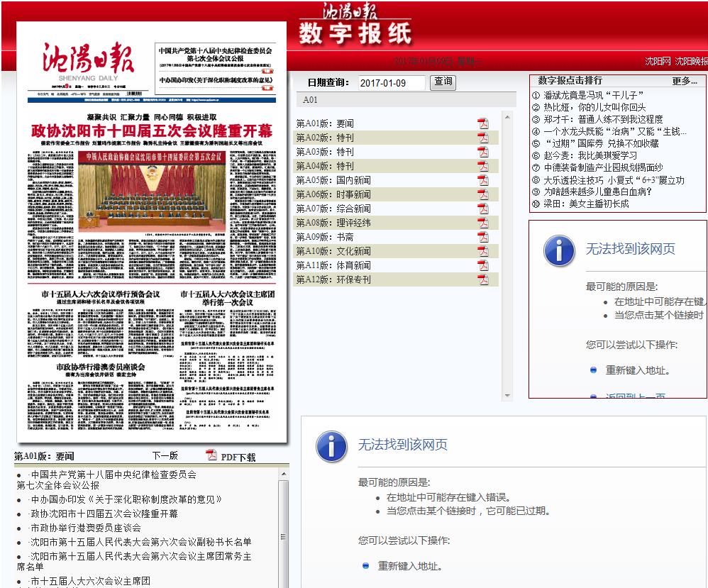This screenshot has height=588, width=708.
Task: Click red headline 政协沈阳市十四届五次会议隆重开幕 on newspaper
Action: [x=152, y=131]
